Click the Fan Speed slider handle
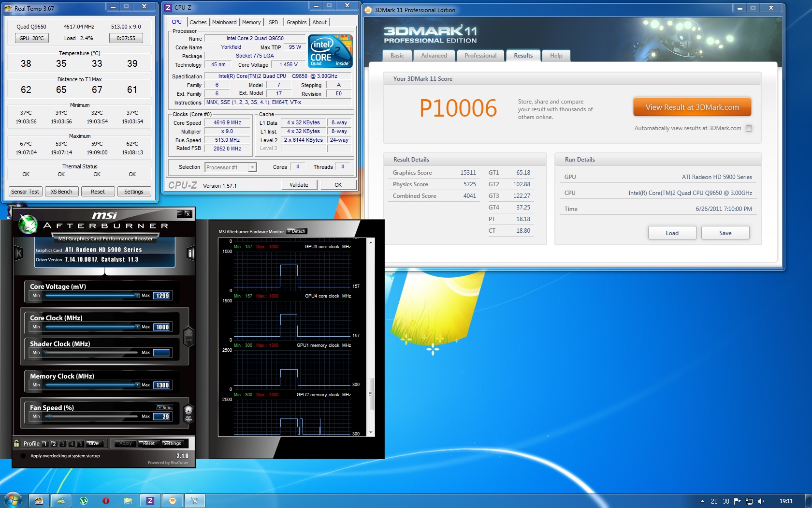The image size is (812, 508). (x=48, y=416)
